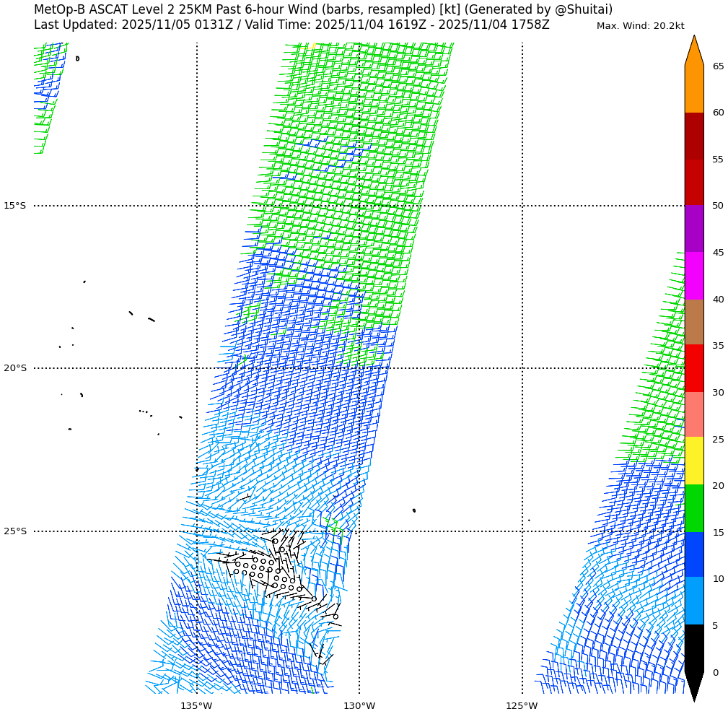Select the purple 45–50 kt colorbar segment
Viewport: 728px width, 714px height.
coord(693,229)
